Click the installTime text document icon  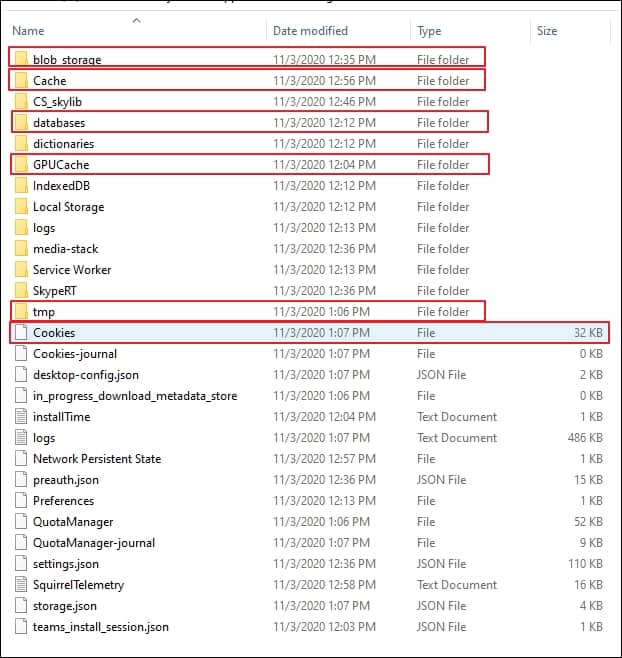tap(20, 417)
